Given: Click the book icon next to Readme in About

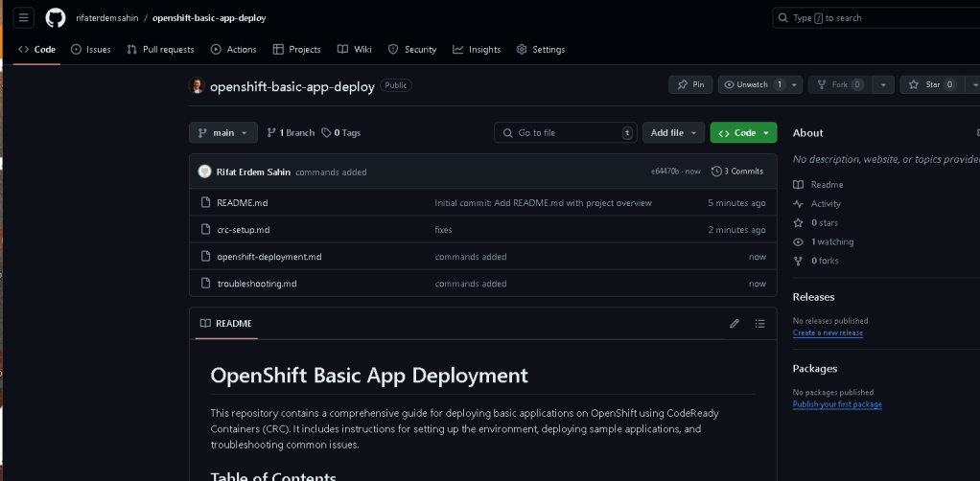Looking at the screenshot, I should [x=798, y=184].
